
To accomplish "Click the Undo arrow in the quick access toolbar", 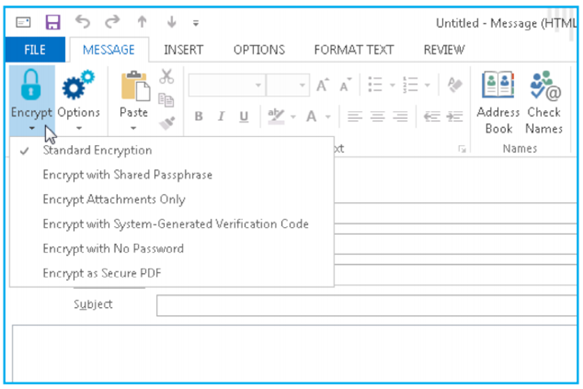I will [83, 22].
